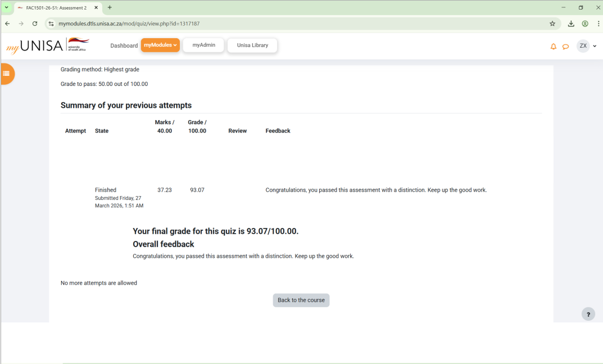Click the help question mark button
603x364 pixels.
click(588, 315)
